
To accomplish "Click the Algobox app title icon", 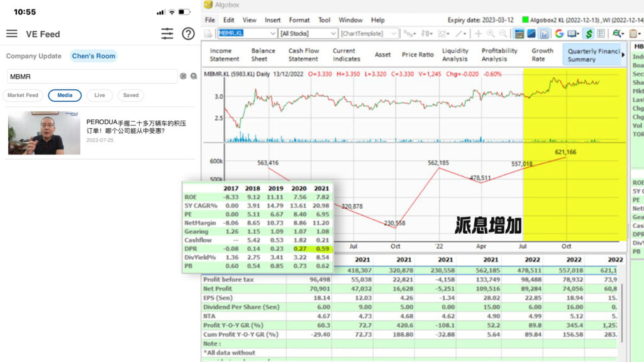I will tap(208, 5).
